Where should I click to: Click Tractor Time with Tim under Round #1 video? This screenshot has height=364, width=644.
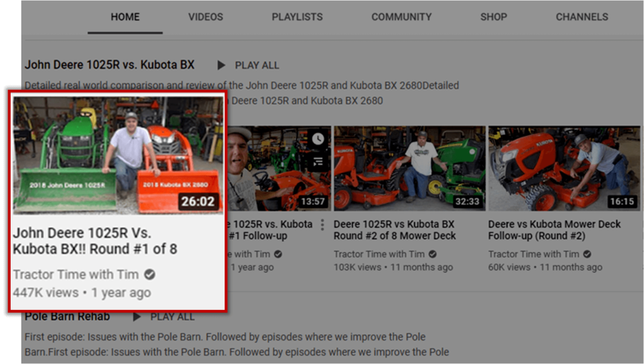(75, 274)
